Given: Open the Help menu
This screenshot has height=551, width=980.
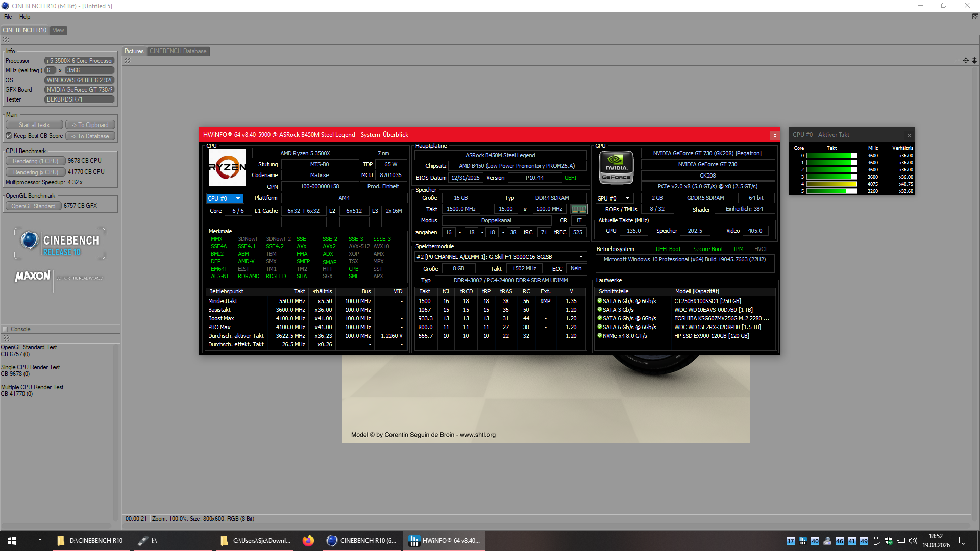Looking at the screenshot, I should (x=24, y=17).
